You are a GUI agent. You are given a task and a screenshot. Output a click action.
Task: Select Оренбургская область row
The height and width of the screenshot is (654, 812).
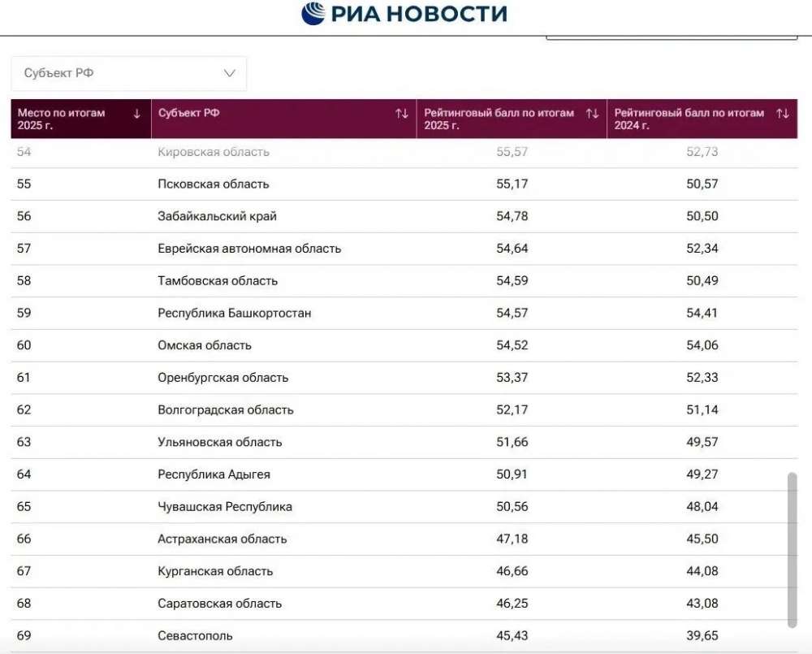(x=404, y=377)
